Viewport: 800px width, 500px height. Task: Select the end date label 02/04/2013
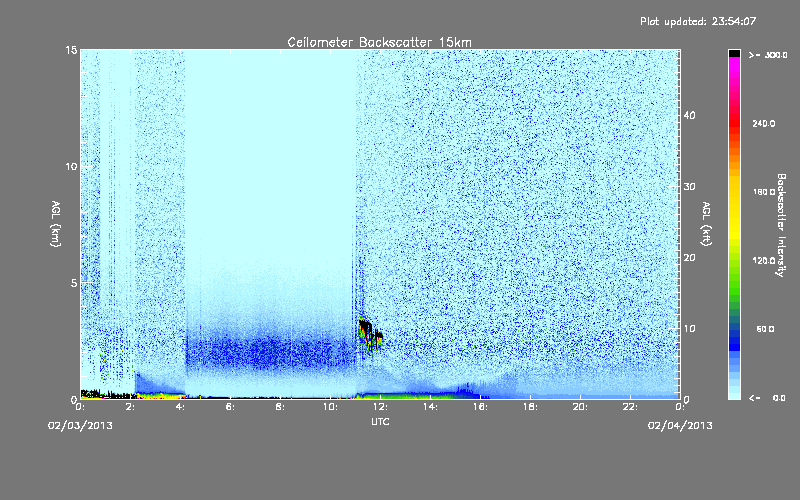tap(680, 426)
